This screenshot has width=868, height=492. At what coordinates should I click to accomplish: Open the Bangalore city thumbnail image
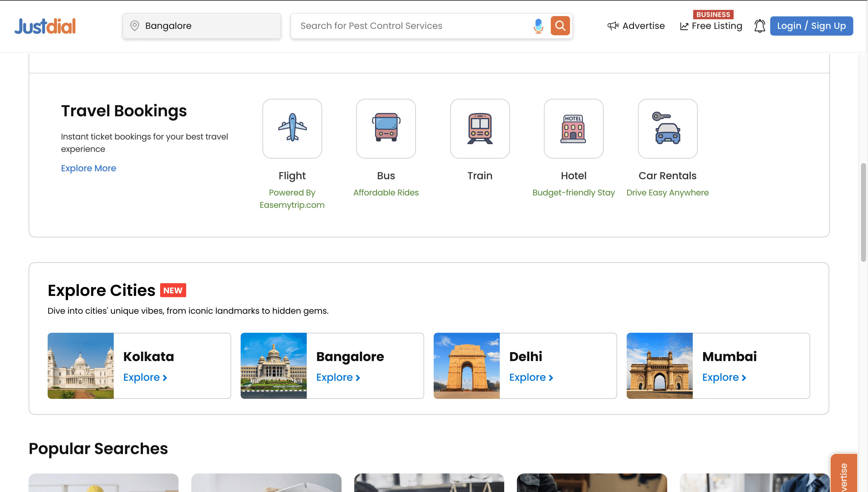(274, 366)
